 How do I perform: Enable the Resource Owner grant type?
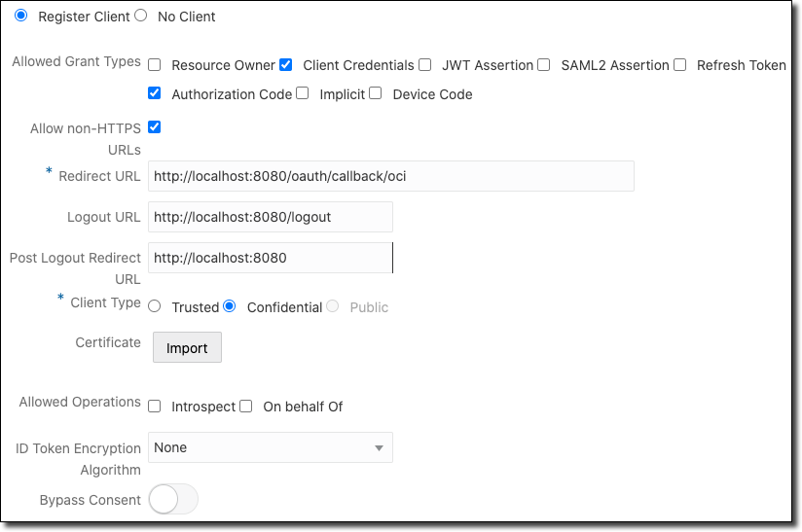(155, 65)
